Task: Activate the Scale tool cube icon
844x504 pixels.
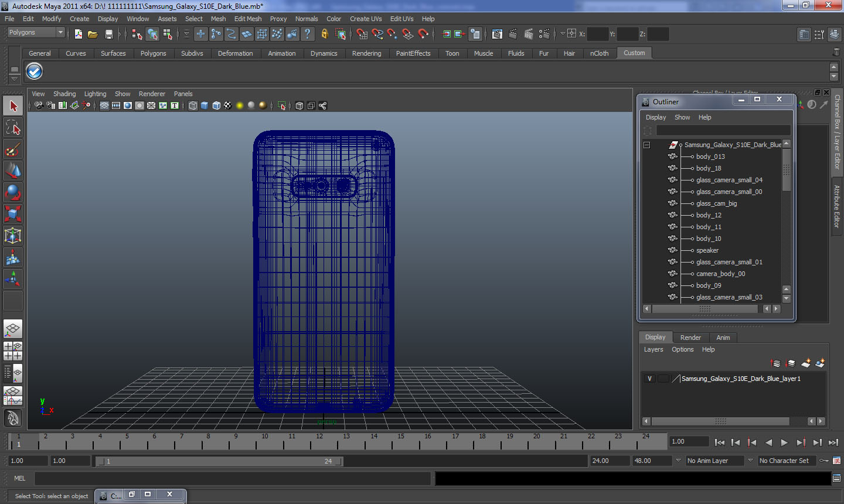Action: (13, 214)
